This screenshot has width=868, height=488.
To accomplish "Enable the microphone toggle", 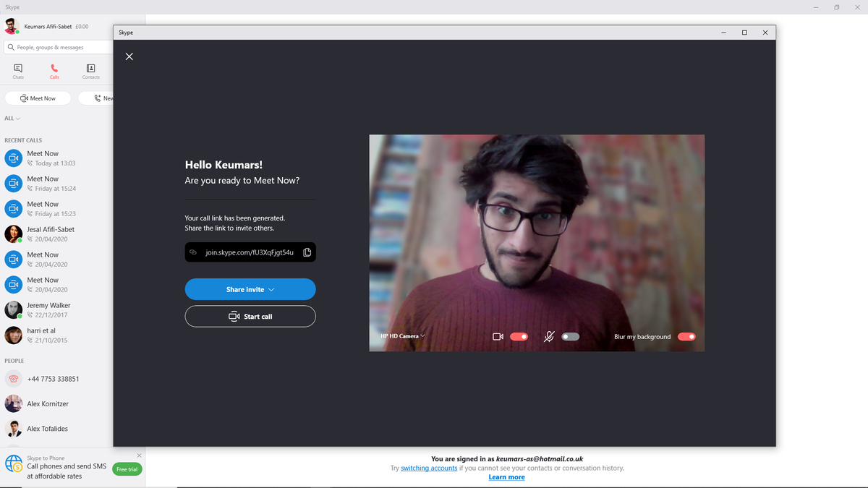I will (569, 336).
